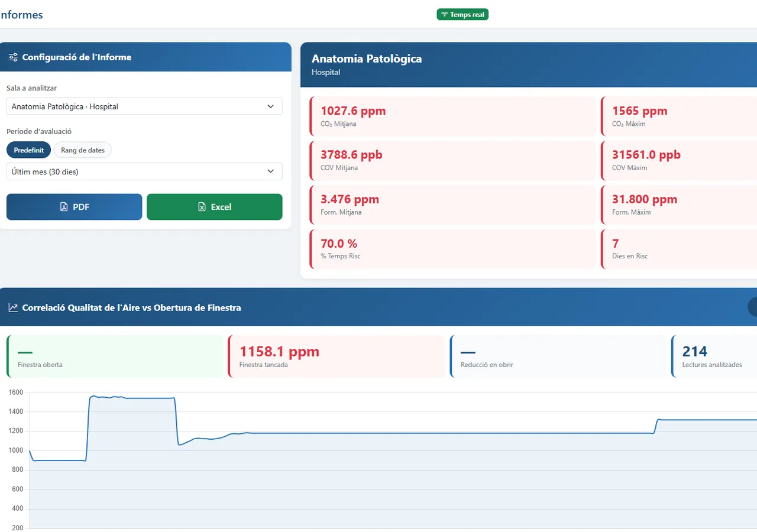Image resolution: width=757 pixels, height=532 pixels.
Task: Click the Finestra tancada 1158.1 ppm card
Action: pos(337,356)
